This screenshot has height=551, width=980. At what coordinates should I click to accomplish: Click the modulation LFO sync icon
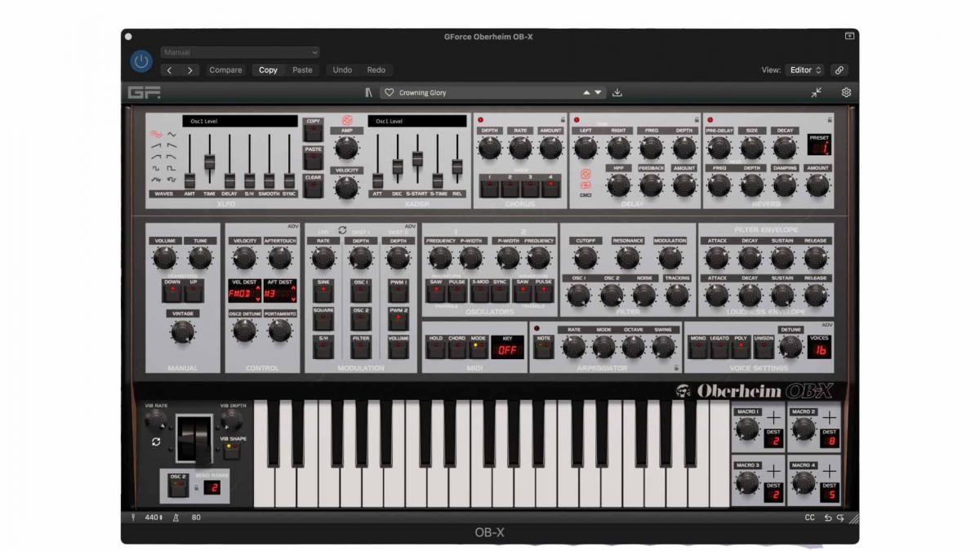tap(342, 230)
